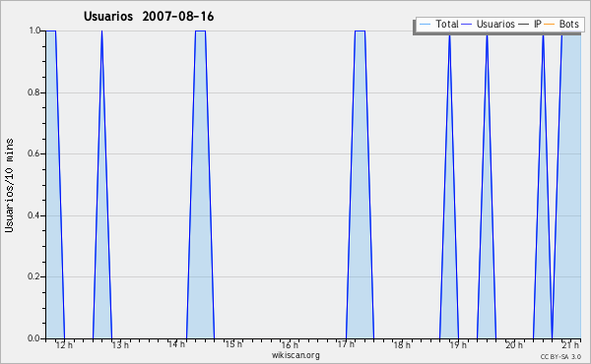The height and width of the screenshot is (364, 591).
Task: Click the '16 h' x-axis label
Action: (x=290, y=345)
